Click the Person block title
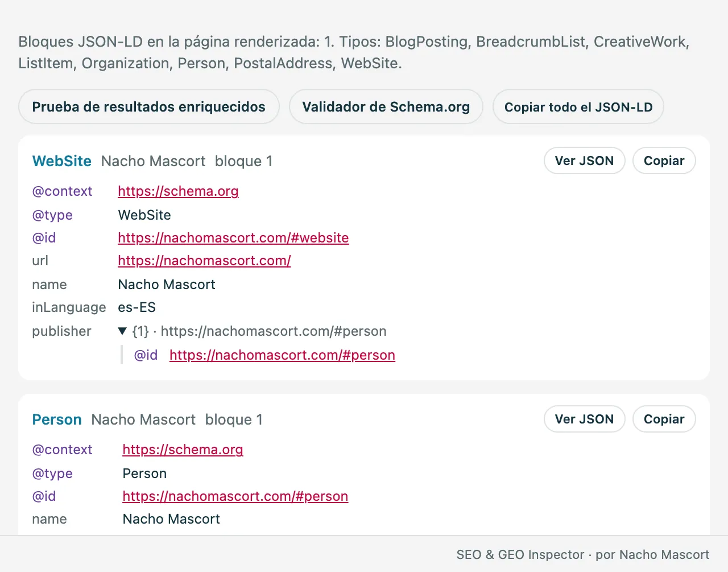 tap(57, 419)
